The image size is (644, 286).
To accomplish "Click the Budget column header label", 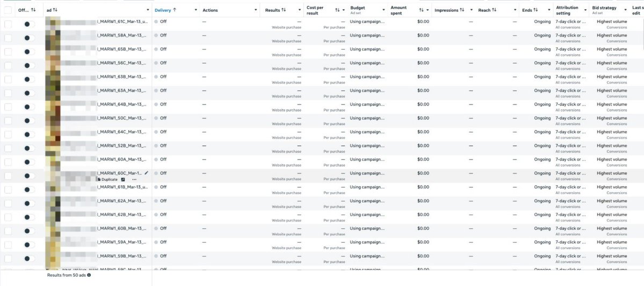I will 357,8.
